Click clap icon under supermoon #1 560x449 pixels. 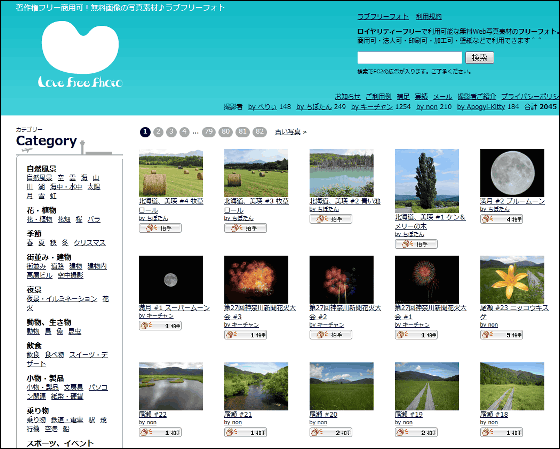160,325
